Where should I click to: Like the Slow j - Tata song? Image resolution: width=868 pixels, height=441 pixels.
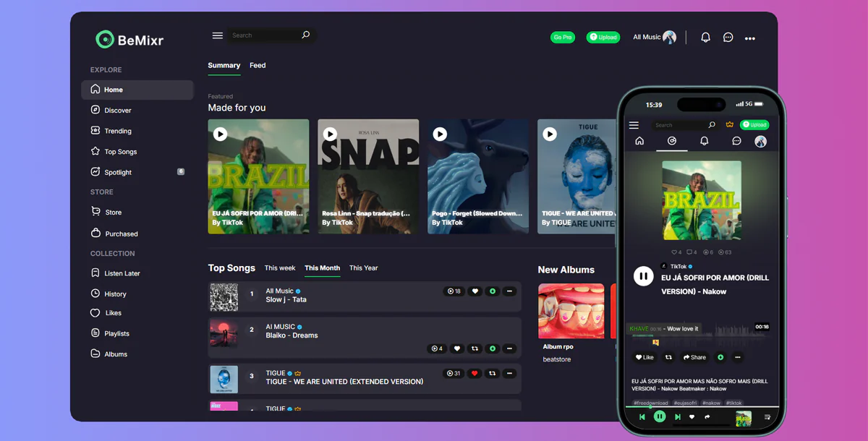[x=475, y=291]
